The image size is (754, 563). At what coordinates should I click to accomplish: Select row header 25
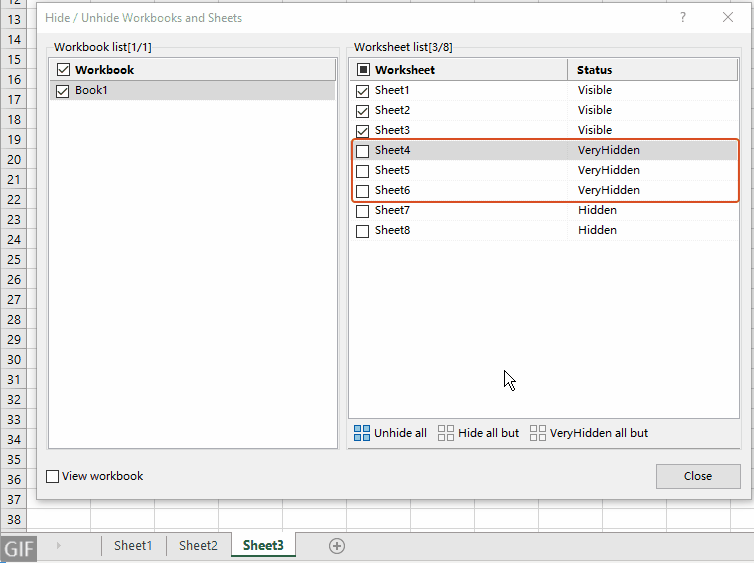click(14, 260)
